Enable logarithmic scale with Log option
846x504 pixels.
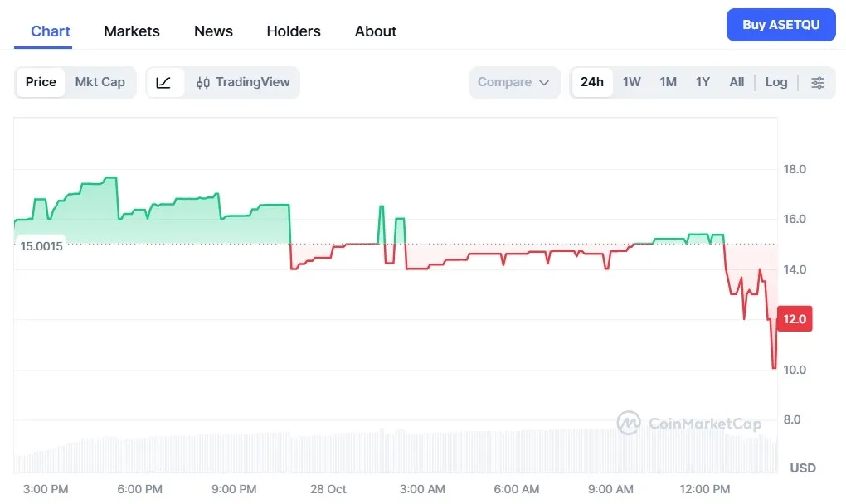pos(775,82)
